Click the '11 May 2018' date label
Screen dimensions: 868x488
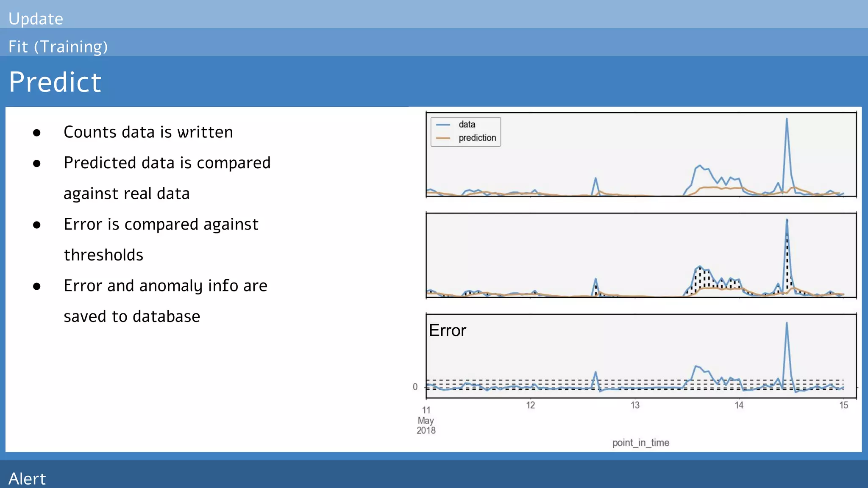(426, 420)
